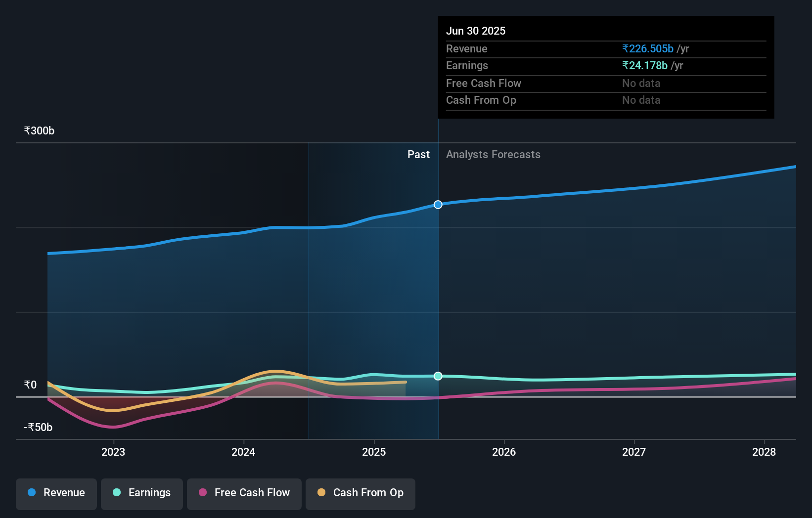The width and height of the screenshot is (812, 518).
Task: Select the Past section label
Action: 419,154
